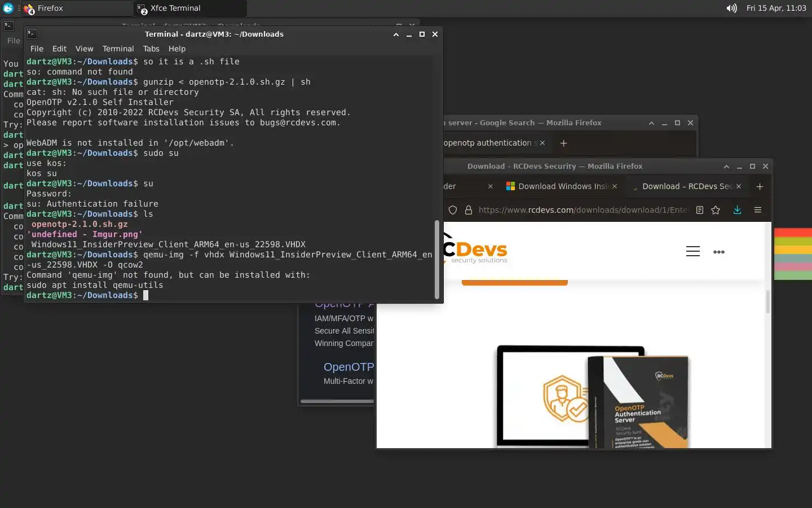Click the orange button below RCDevs header
The height and width of the screenshot is (508, 812).
514,282
